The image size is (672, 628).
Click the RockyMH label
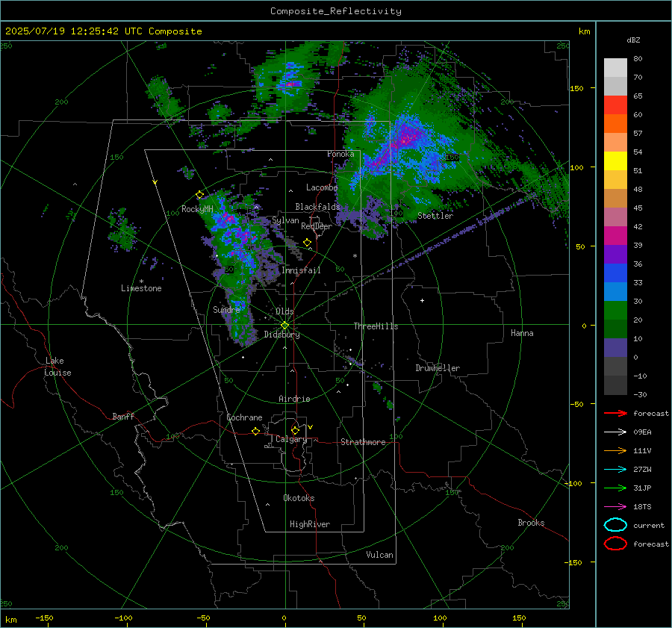tap(197, 209)
